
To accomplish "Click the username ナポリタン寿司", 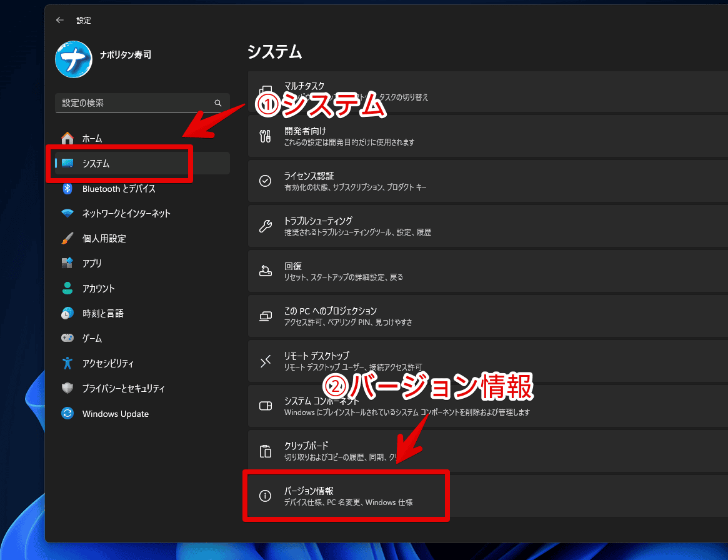I will pyautogui.click(x=126, y=55).
